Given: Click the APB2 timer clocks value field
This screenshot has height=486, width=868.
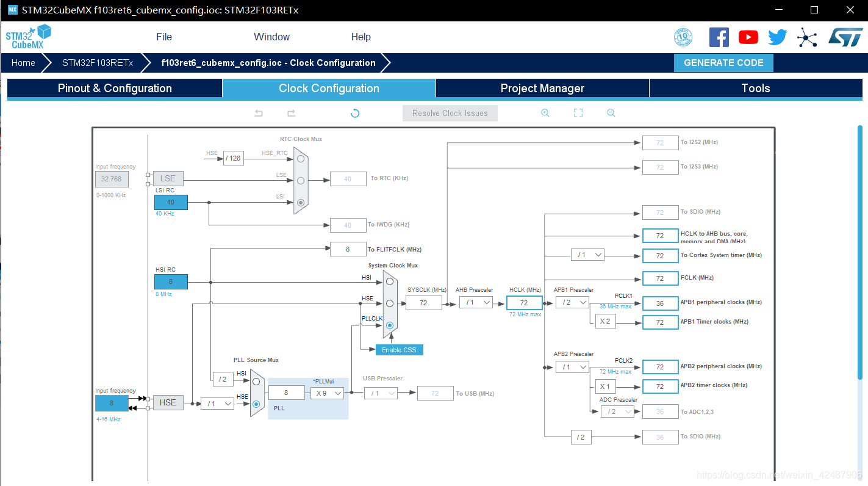Looking at the screenshot, I should click(x=660, y=386).
